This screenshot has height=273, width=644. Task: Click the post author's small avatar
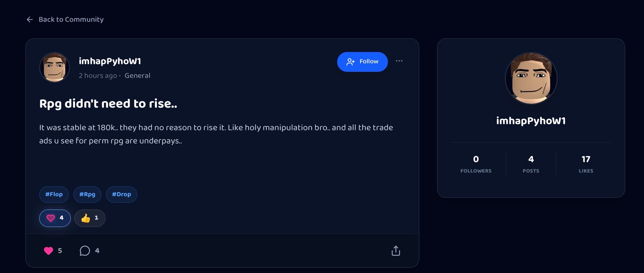(x=55, y=67)
